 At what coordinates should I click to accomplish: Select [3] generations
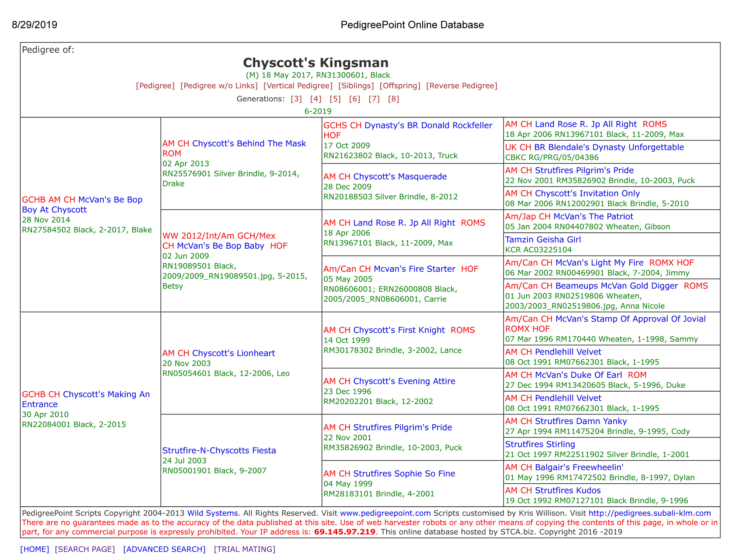(x=296, y=99)
